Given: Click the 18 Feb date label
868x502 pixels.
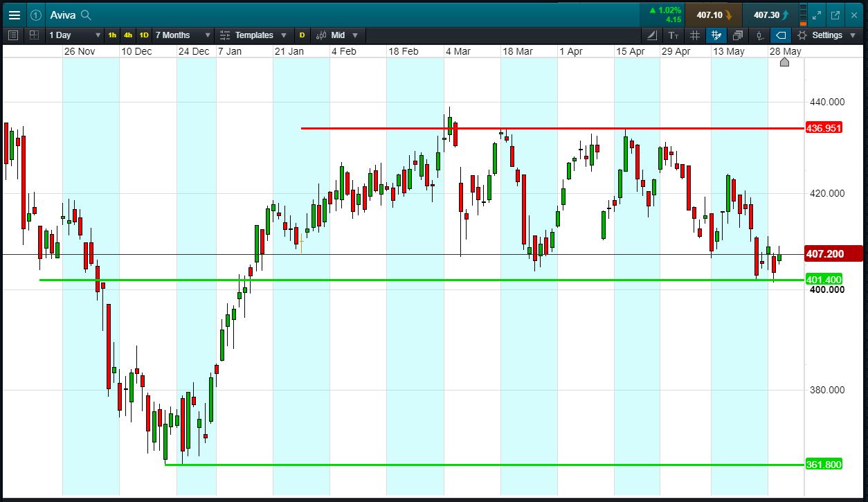Looking at the screenshot, I should click(x=404, y=51).
